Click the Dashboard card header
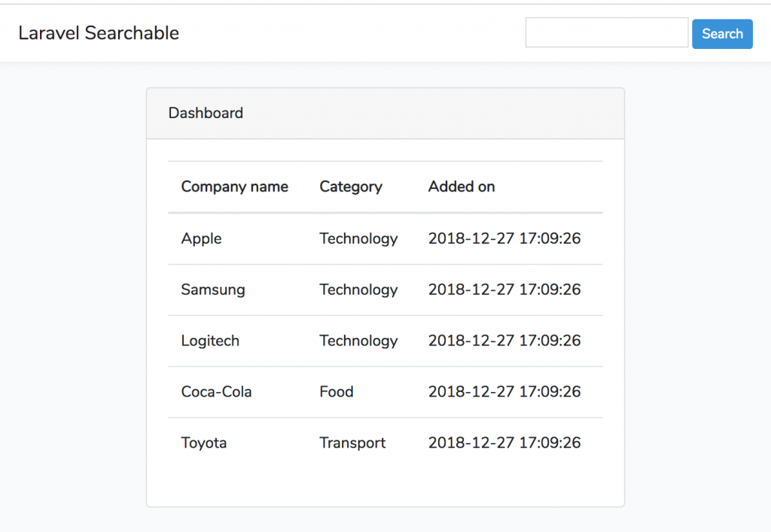771x532 pixels. click(206, 113)
